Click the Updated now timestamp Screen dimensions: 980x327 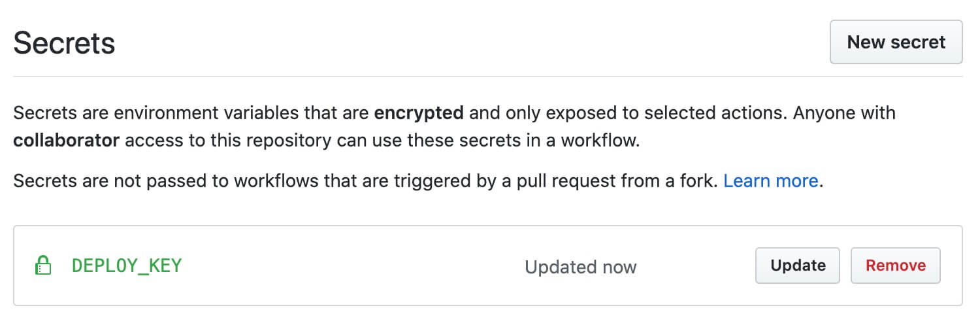point(580,267)
